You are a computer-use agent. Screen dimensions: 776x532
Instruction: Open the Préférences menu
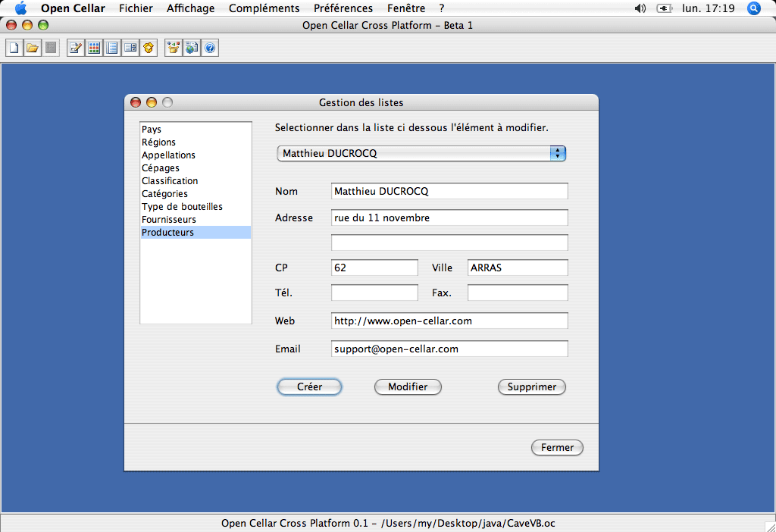pyautogui.click(x=343, y=8)
